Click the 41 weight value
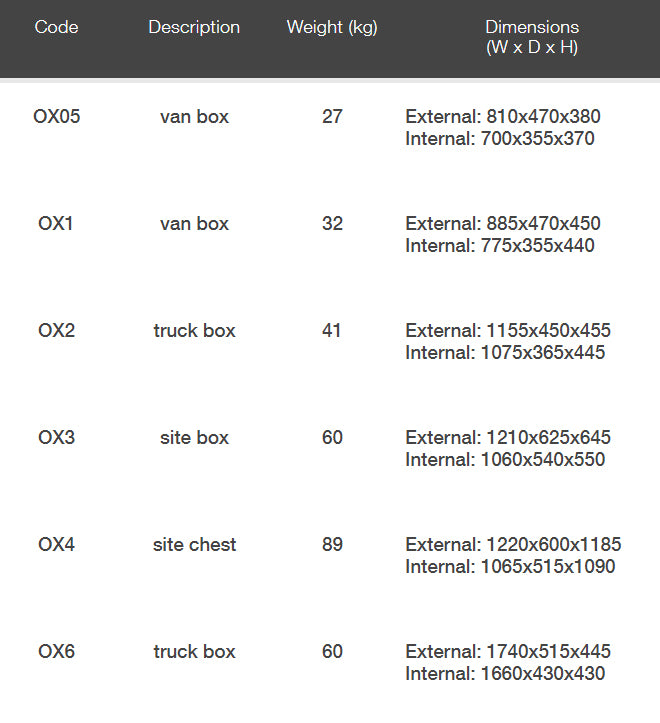Viewport: 660px width, 723px height. point(332,331)
